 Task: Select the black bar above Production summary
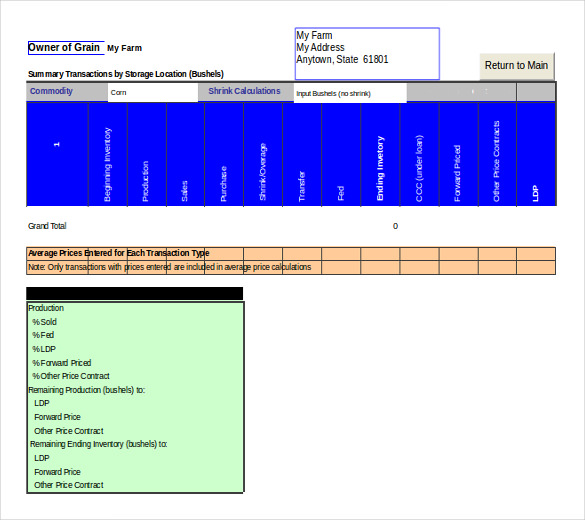coord(135,293)
